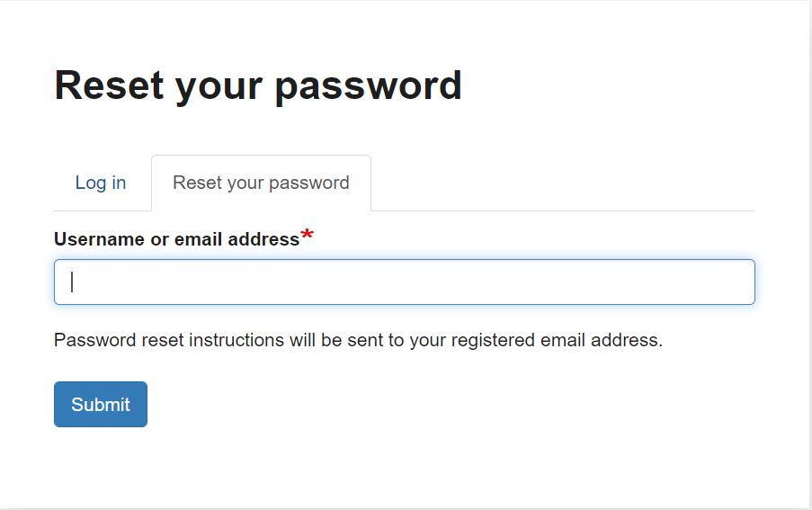Click the blinking text cursor in the field
The height and width of the screenshot is (510, 812).
point(72,282)
